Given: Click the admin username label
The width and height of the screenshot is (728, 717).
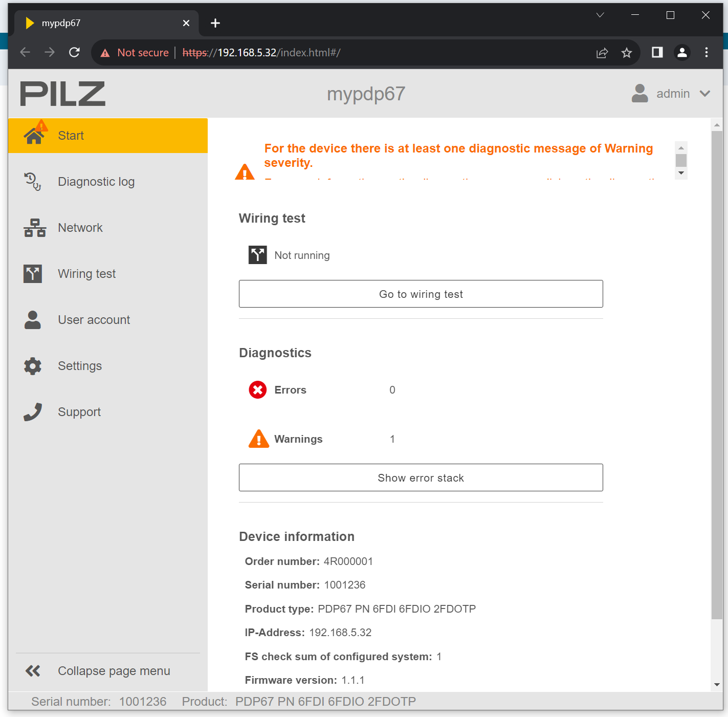Looking at the screenshot, I should [673, 94].
